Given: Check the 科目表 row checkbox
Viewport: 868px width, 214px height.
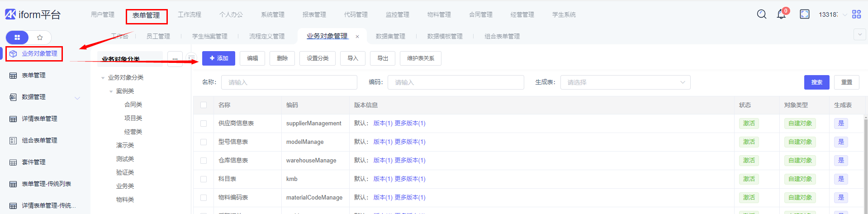Looking at the screenshot, I should 204,179.
